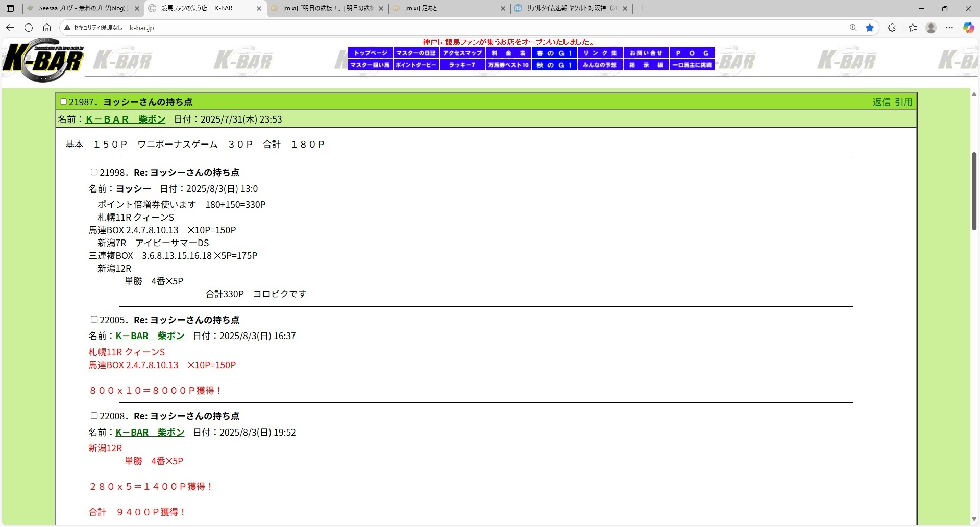The image size is (980, 527).
Task: Click the 引用 quote link
Action: point(903,102)
